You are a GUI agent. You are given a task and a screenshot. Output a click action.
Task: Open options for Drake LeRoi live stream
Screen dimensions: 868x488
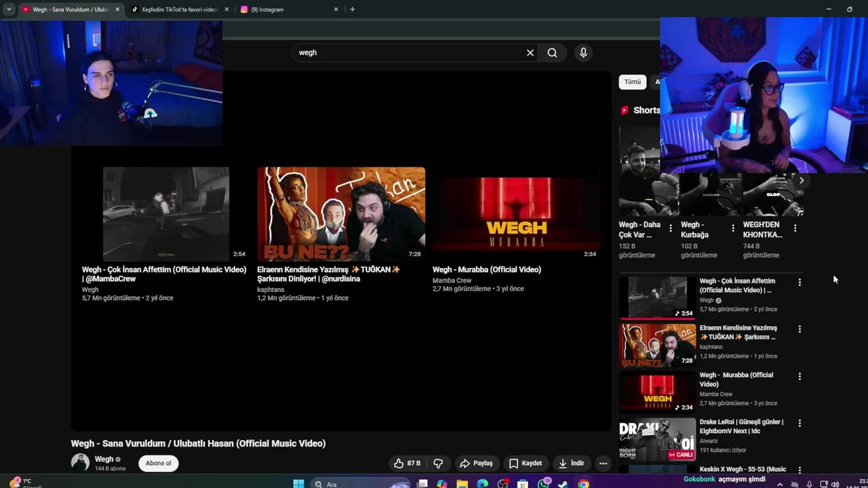(800, 424)
